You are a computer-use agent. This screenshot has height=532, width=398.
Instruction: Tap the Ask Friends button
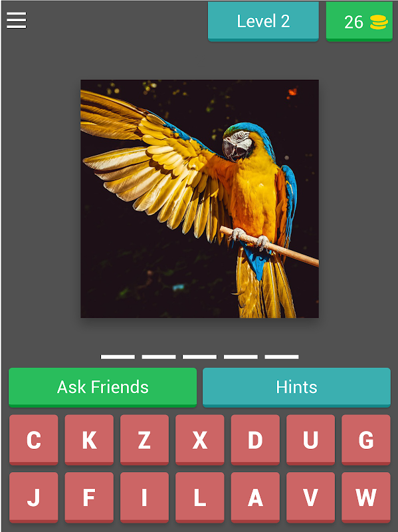[x=102, y=387]
